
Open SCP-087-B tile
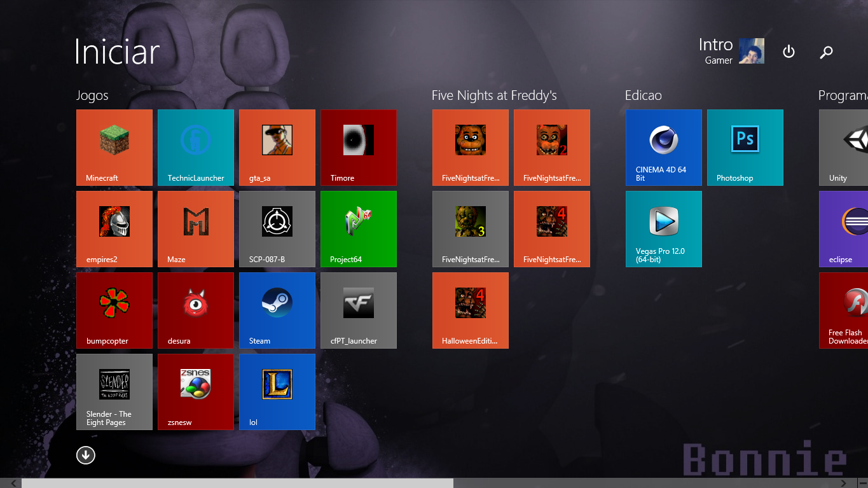point(277,229)
